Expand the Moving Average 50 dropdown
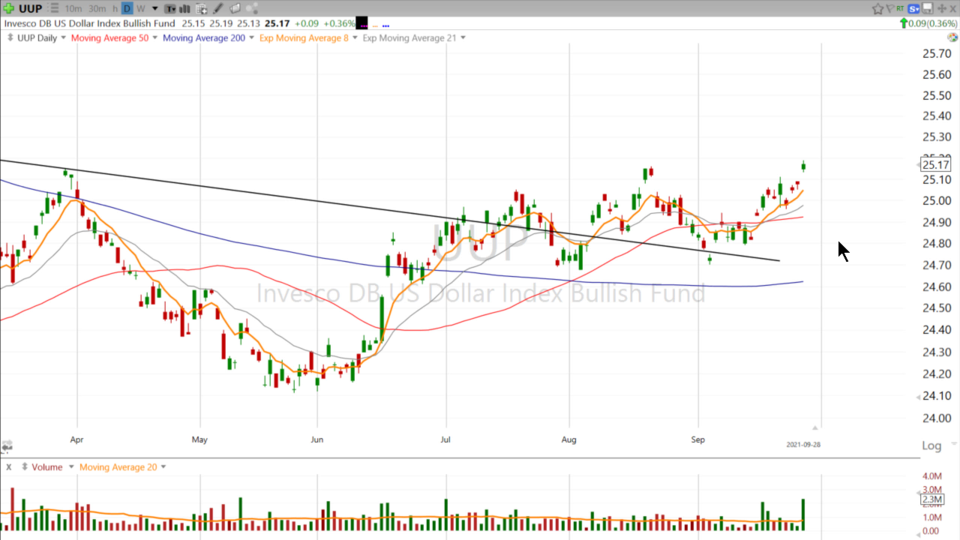Viewport: 960px width, 540px height. coord(152,38)
